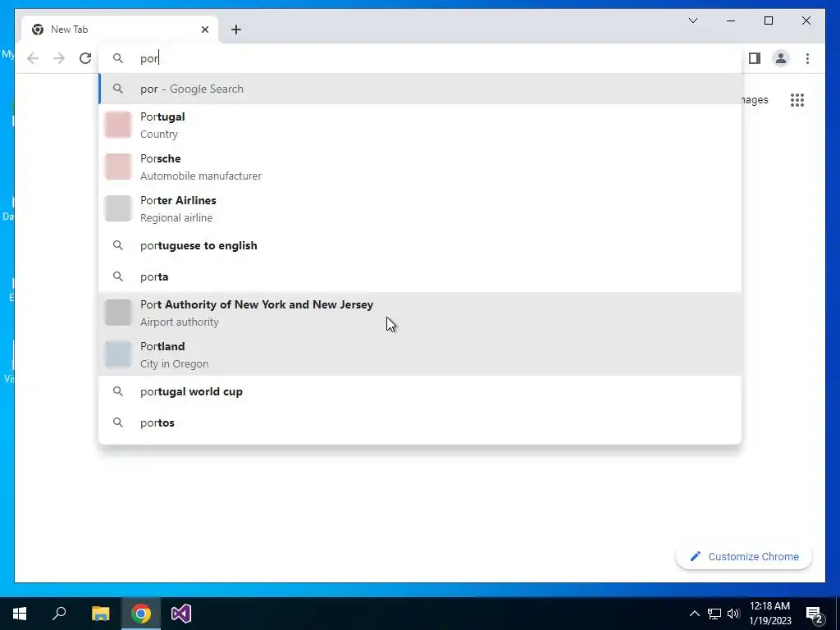Open the Google apps grid icon
Viewport: 840px width, 630px height.
click(x=797, y=99)
